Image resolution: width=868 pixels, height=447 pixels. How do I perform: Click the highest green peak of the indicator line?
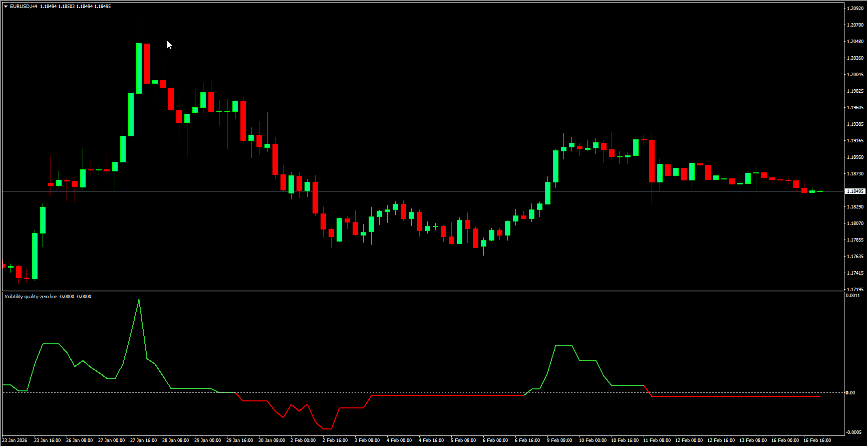[x=139, y=300]
